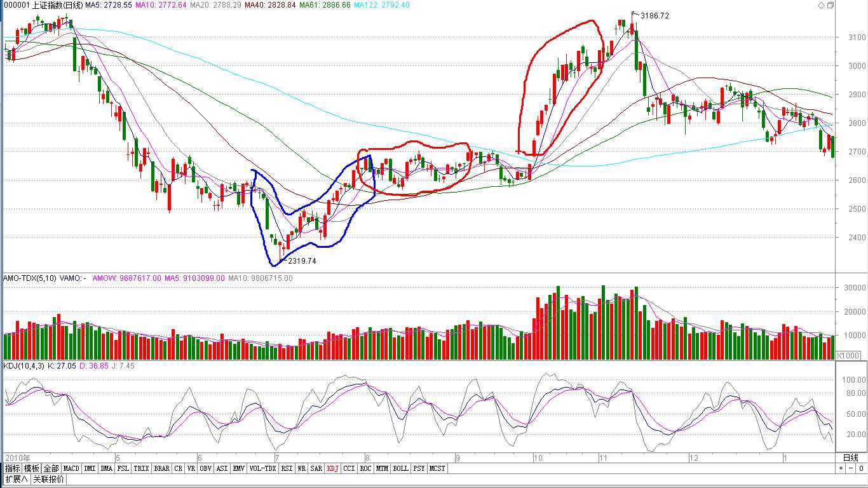868x488 pixels.
Task: Switch to CCI indicator
Action: click(x=349, y=468)
